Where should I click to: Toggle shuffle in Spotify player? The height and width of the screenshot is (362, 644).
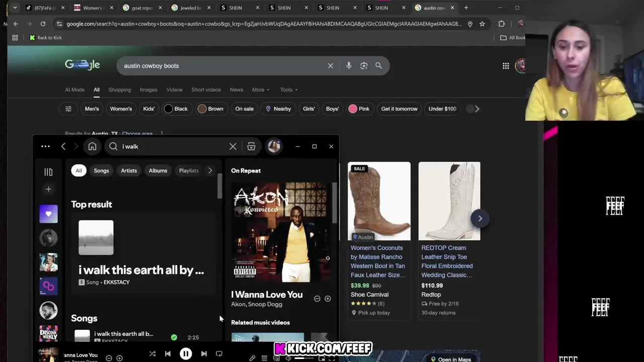(152, 354)
